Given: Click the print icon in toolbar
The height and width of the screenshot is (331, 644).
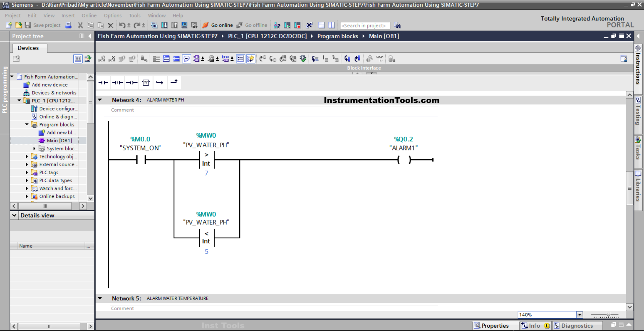Looking at the screenshot, I should (x=68, y=25).
